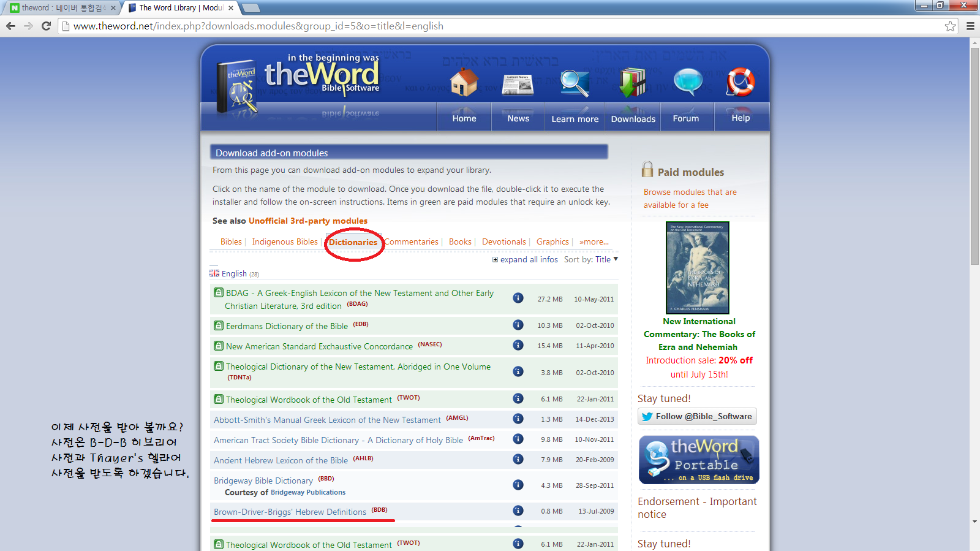Browse modules available for a fee

pos(690,199)
